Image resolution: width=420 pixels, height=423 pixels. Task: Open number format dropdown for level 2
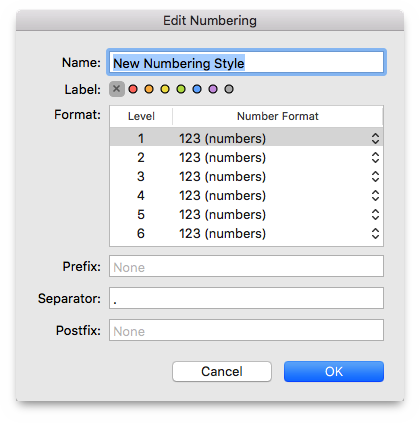pos(375,157)
